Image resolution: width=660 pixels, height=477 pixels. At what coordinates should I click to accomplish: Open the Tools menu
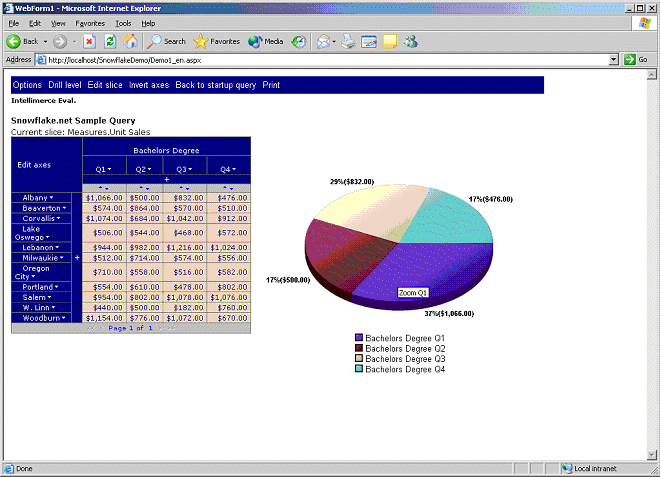[123, 24]
